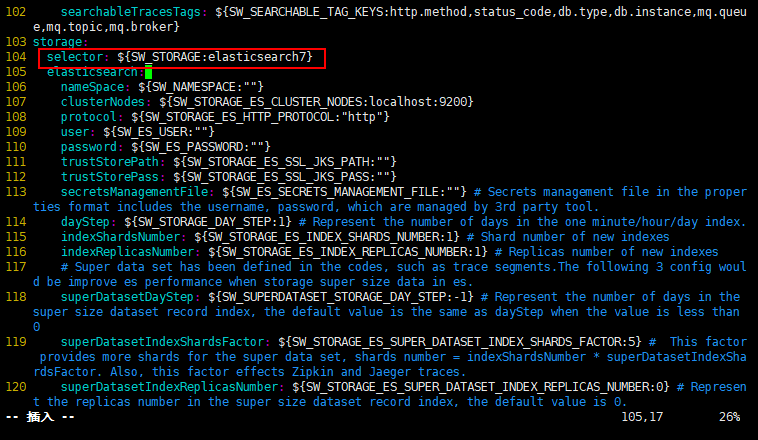Click the 105,17 cursor position indicator
Viewport: 758px width, 440px height.
point(642,417)
